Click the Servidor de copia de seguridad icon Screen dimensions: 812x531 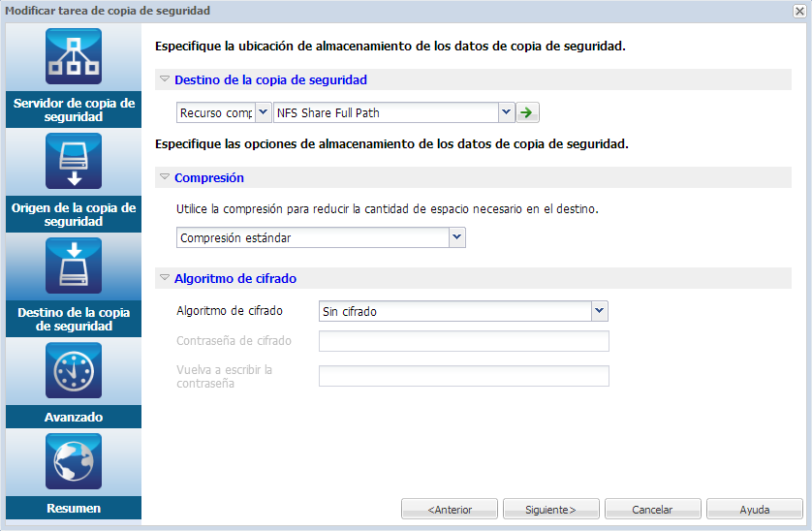click(x=74, y=56)
